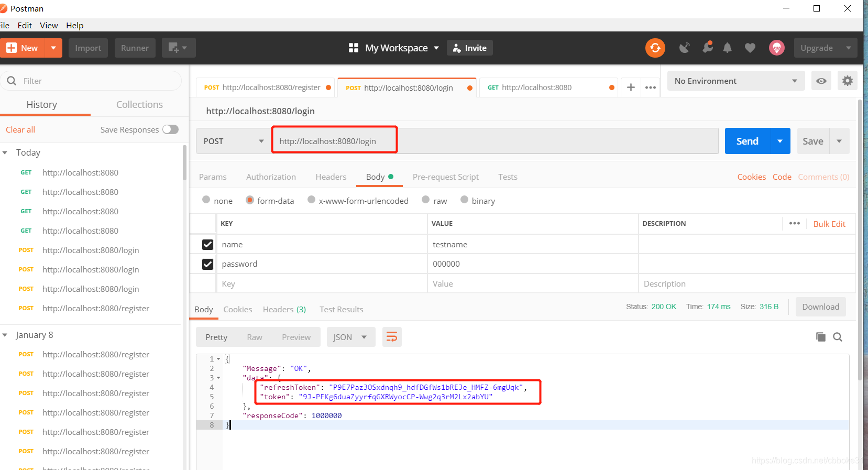Open the New button dropdown arrow

pos(53,48)
